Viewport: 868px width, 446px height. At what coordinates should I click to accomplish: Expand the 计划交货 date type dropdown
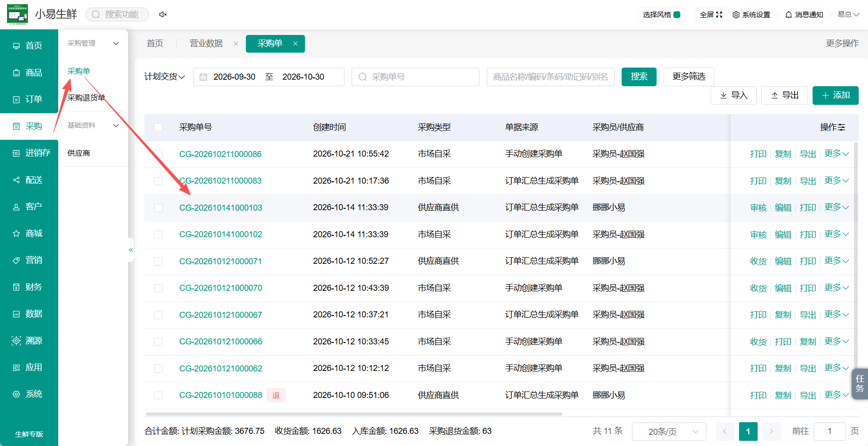coord(165,77)
